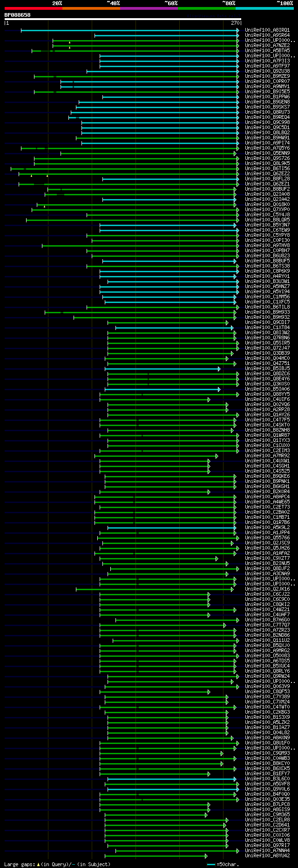The width and height of the screenshot is (298, 868).
Task: Select the UniRef100_B6TIL8 label
Action: (x=267, y=307)
